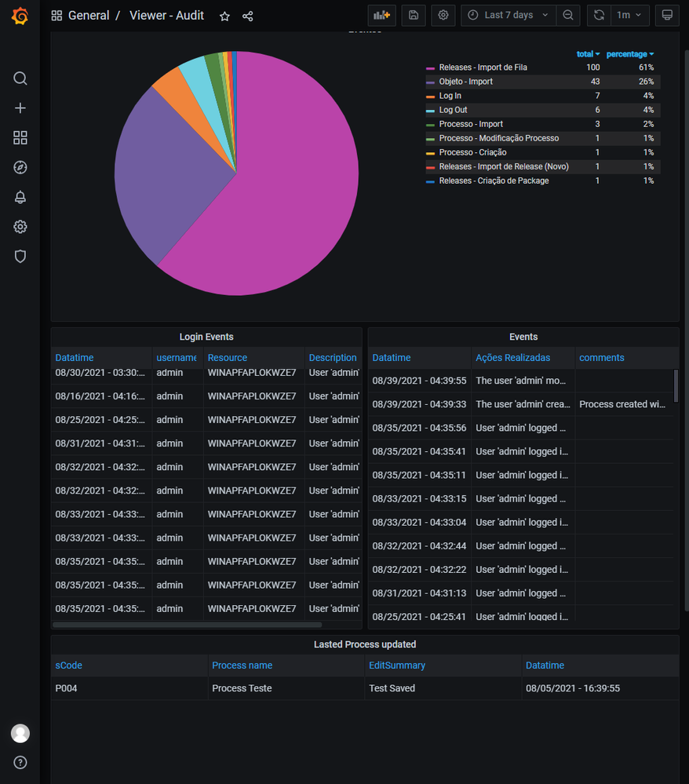Open the Server Admin shield icon

[x=20, y=257]
